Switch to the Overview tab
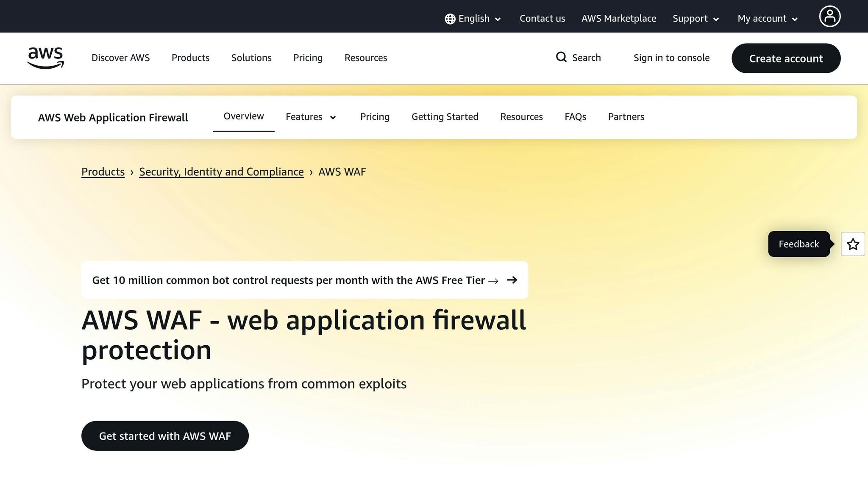The height and width of the screenshot is (488, 868). pos(243,116)
